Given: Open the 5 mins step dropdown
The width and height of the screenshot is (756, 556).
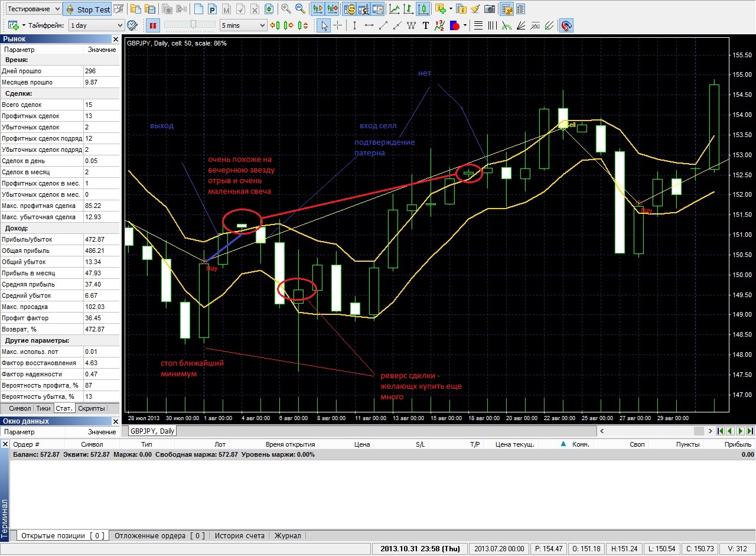Looking at the screenshot, I should point(244,25).
